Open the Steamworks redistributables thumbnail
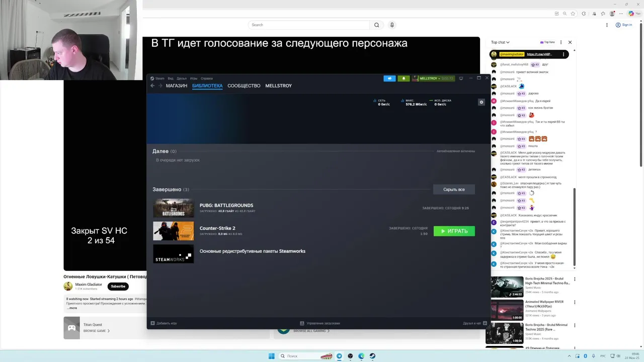The image size is (644, 362). coord(174,254)
